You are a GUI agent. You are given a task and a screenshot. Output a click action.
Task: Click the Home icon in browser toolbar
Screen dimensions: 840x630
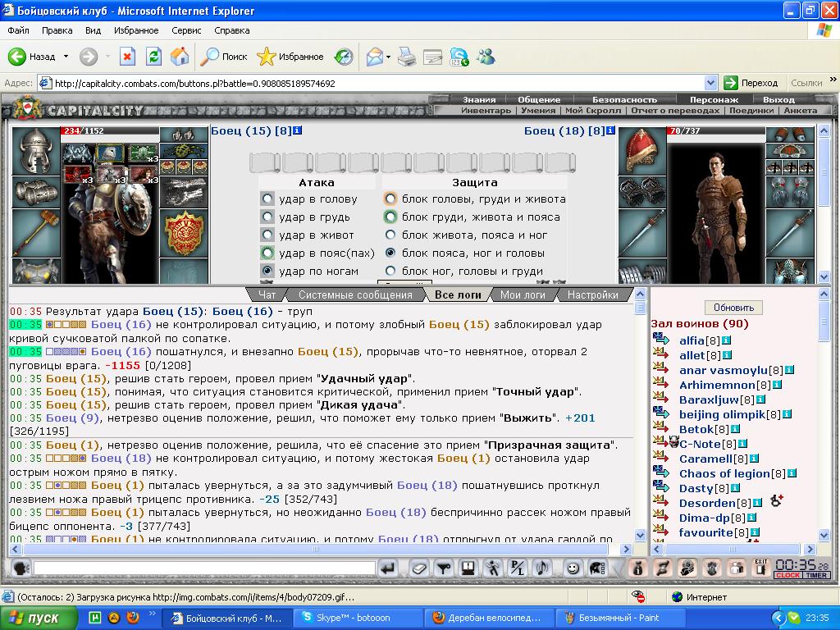pos(180,57)
